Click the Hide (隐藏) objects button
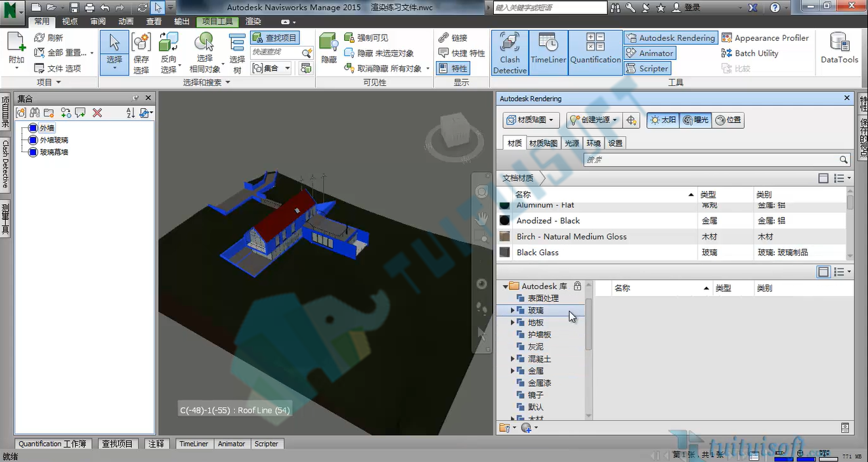This screenshot has height=462, width=868. (328, 49)
